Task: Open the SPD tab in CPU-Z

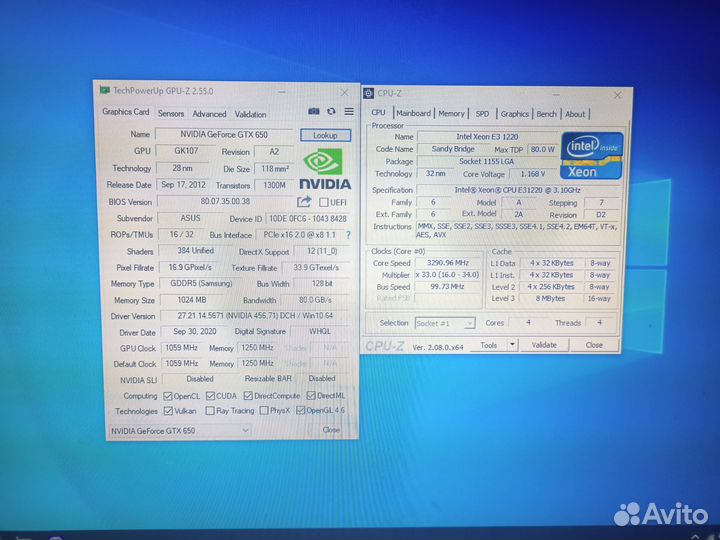Action: [482, 114]
